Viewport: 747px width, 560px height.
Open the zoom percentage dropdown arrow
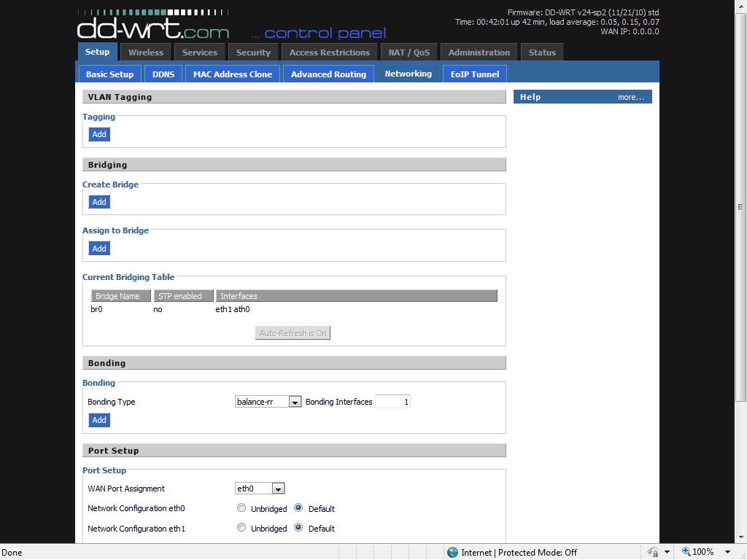(x=728, y=552)
